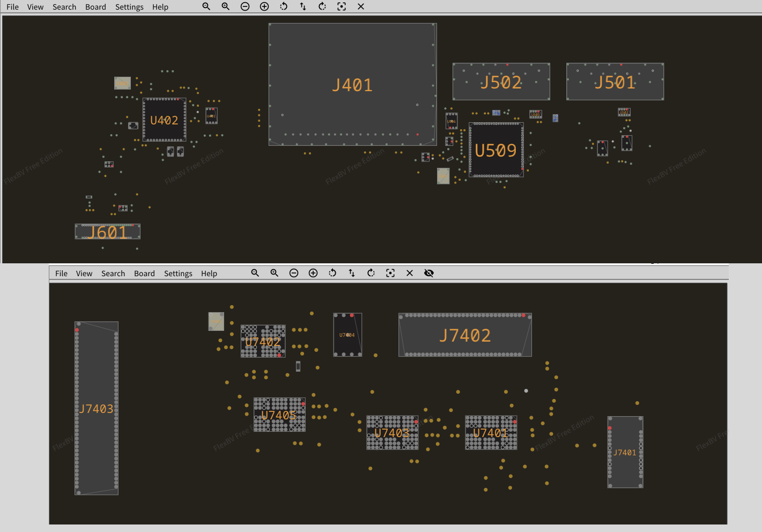Screen dimensions: 762x532
Task: Rotate board counter-clockwise in the upper window
Action: click(x=284, y=6)
